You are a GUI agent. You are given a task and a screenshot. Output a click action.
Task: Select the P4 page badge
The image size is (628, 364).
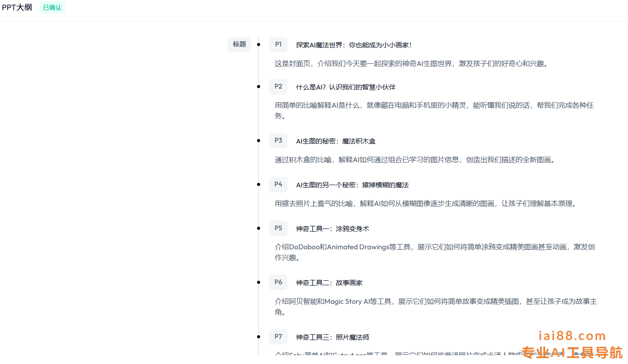click(278, 184)
